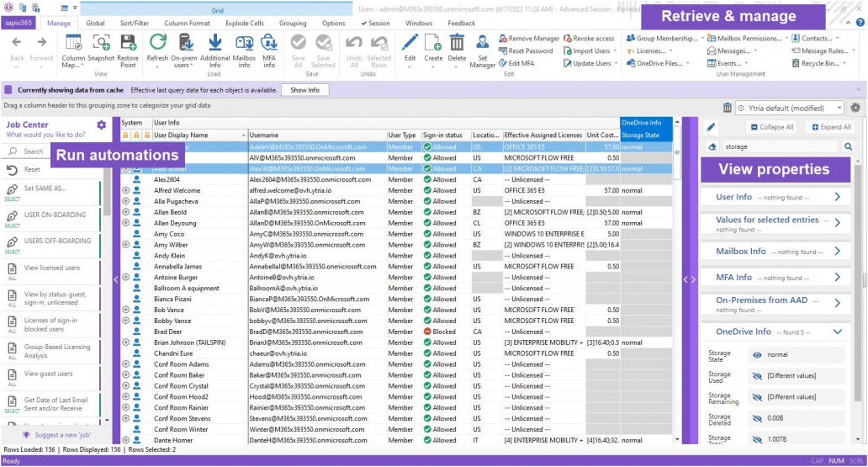Click Reset Password

(526, 51)
